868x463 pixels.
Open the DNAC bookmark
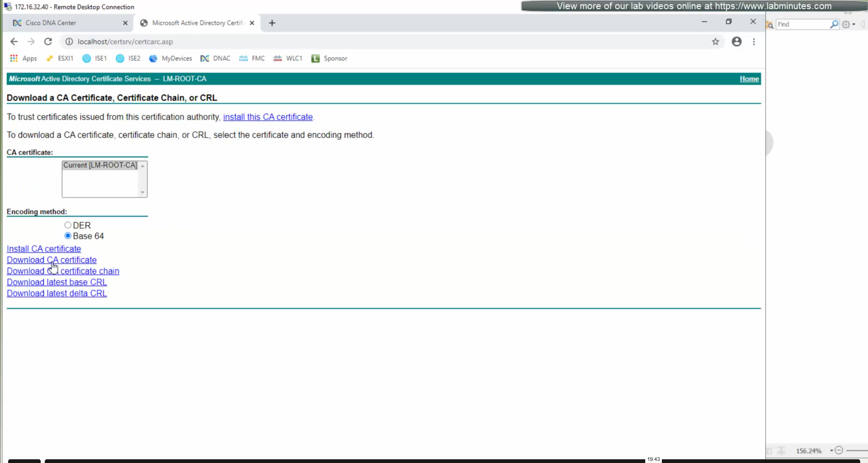pos(215,58)
